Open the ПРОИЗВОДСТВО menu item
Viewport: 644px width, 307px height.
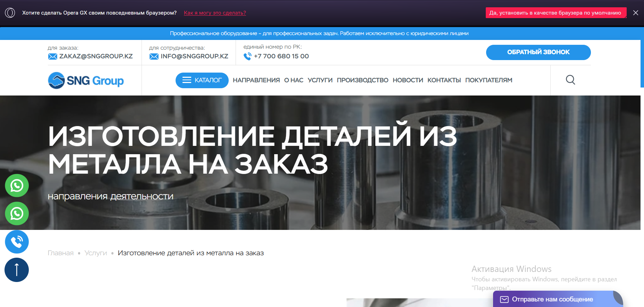[x=363, y=80]
